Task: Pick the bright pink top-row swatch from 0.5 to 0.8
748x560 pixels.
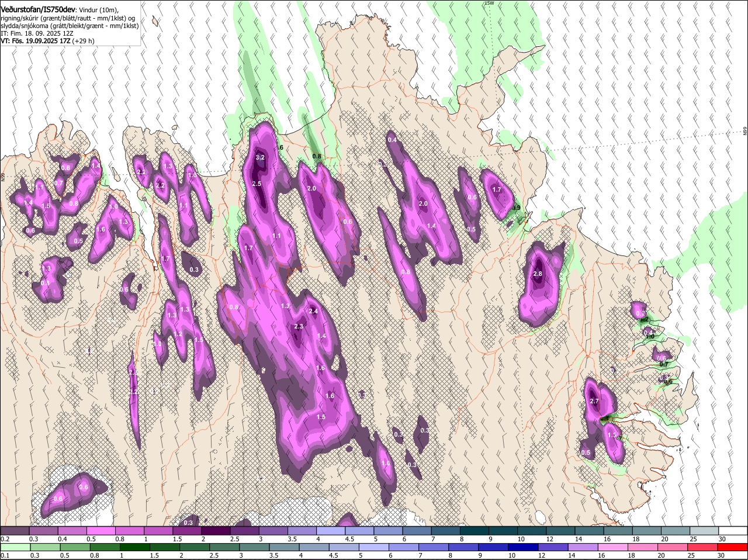Action: (x=101, y=531)
